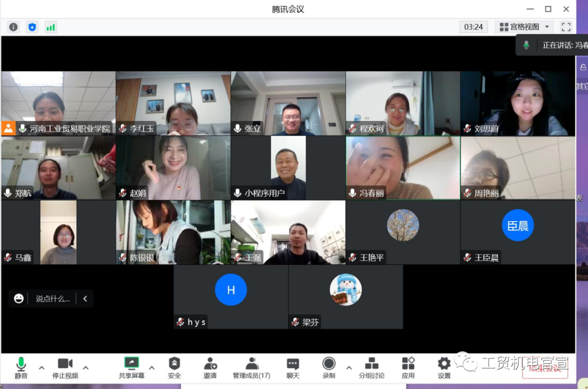Open 设置 settings
This screenshot has height=389, width=588.
pos(444,368)
